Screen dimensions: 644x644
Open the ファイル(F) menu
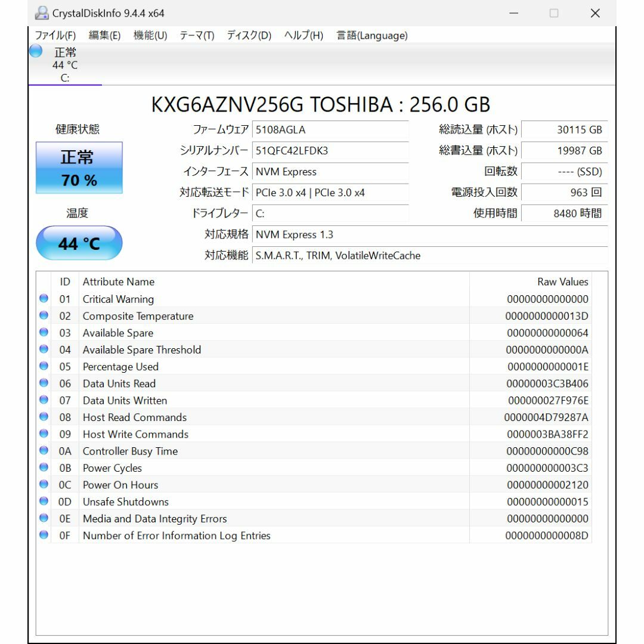pos(55,36)
